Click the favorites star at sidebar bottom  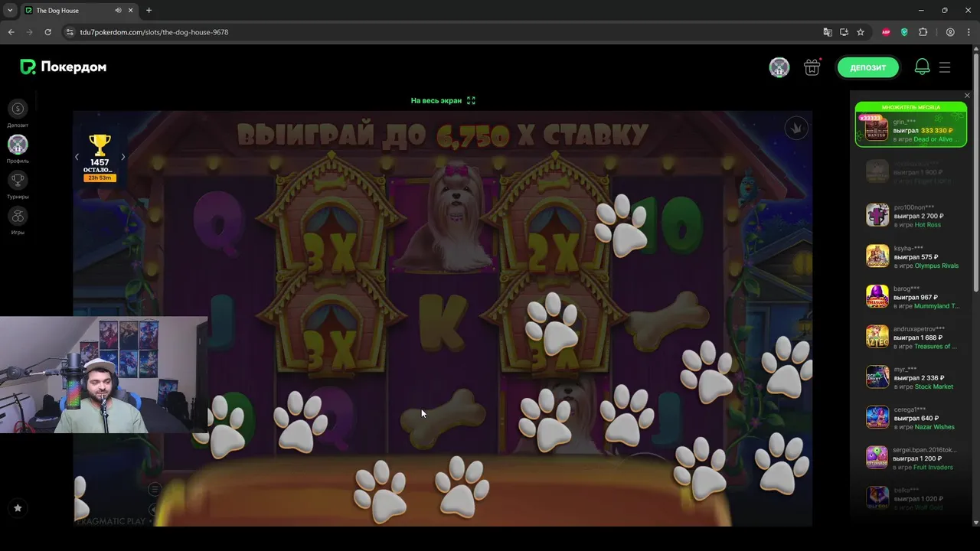[18, 507]
